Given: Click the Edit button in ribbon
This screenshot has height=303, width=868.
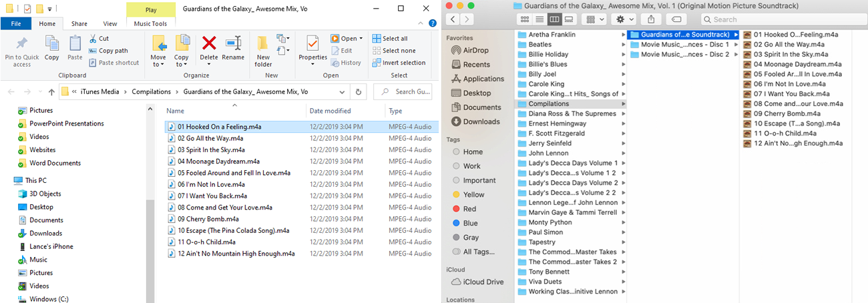Looking at the screenshot, I should pyautogui.click(x=342, y=51).
